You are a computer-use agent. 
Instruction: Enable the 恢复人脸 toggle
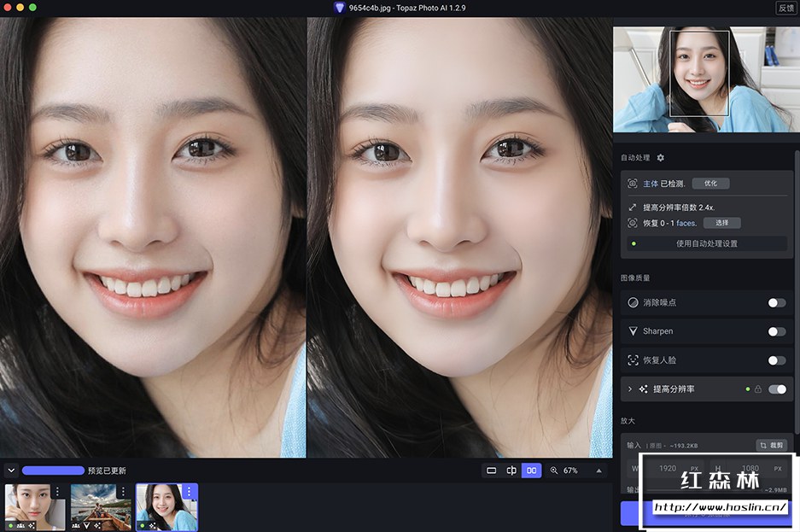(777, 360)
